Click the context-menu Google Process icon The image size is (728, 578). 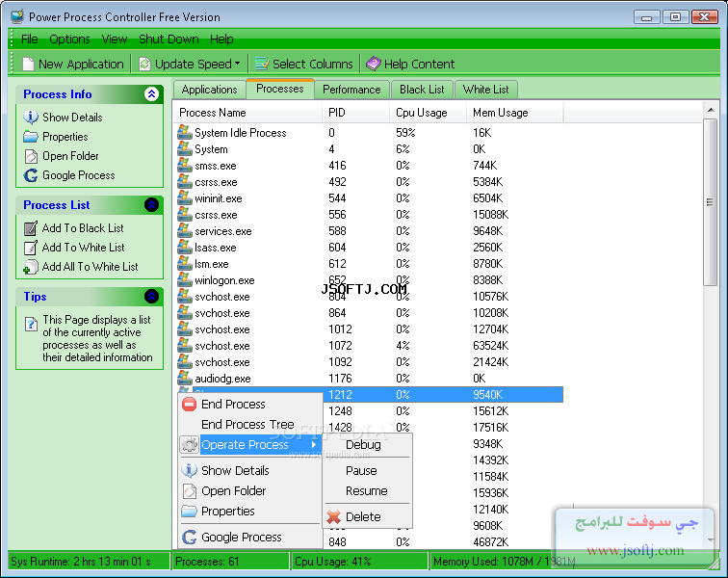189,538
